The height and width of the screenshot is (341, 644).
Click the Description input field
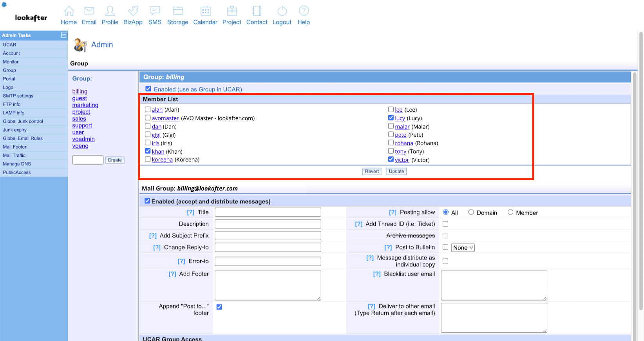[268, 224]
